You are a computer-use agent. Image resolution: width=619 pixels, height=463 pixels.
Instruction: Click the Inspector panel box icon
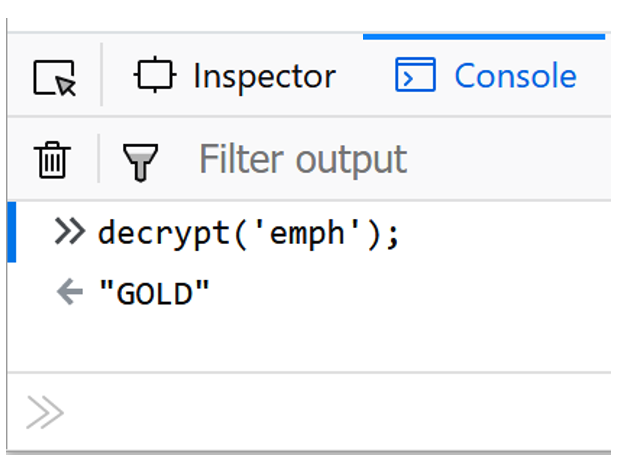155,76
